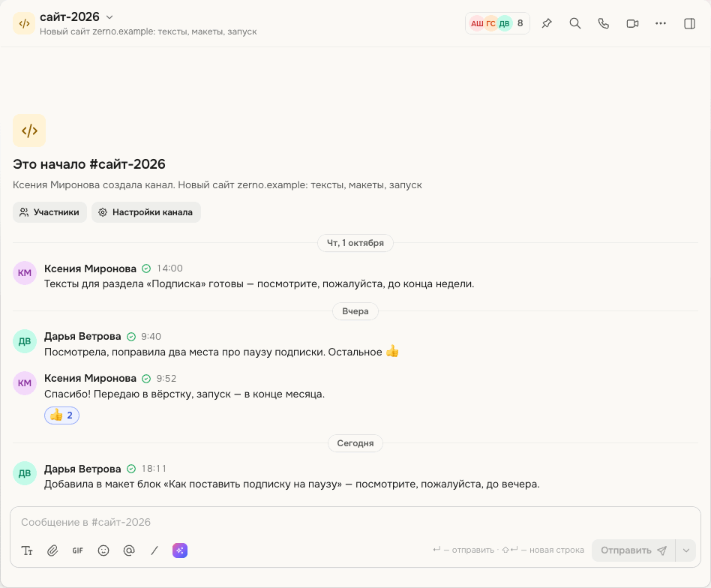Viewport: 711px width, 588px height.
Task: Insert a mention with the @ icon
Action: 129,550
